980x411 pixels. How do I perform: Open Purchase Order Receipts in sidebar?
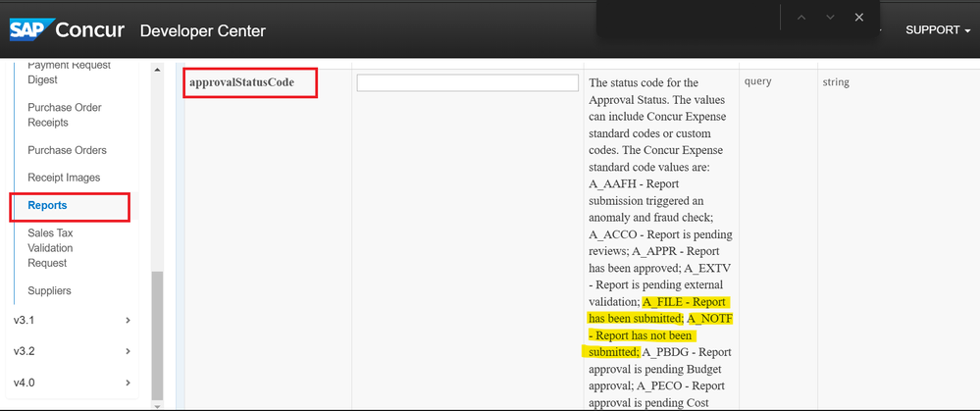[x=65, y=115]
